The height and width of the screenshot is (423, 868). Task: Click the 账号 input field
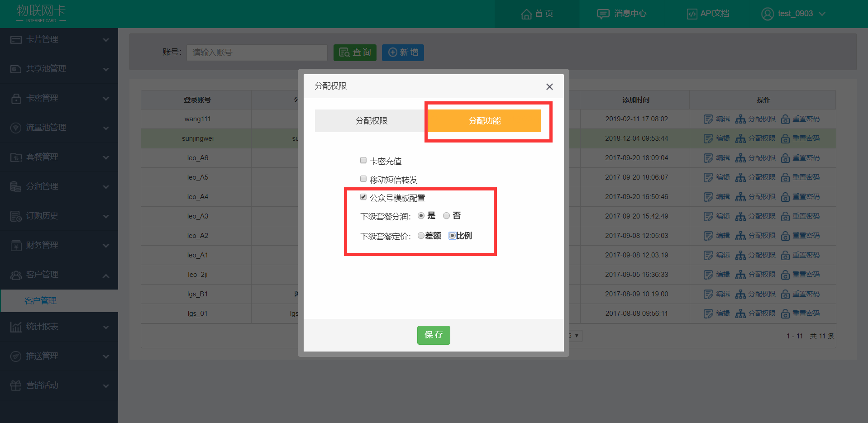[257, 52]
